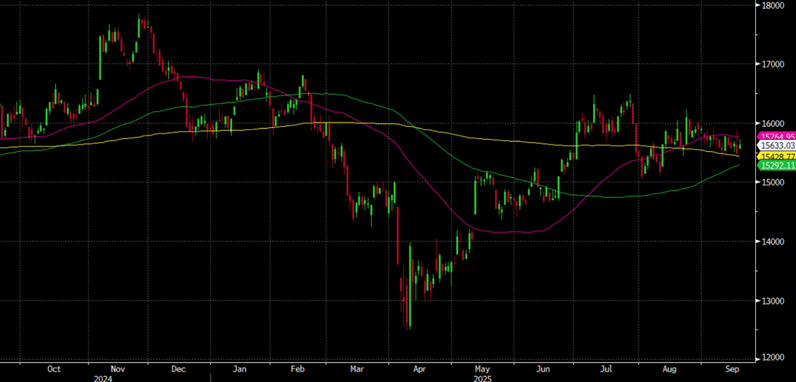The image size is (796, 382).
Task: Select the Jul month label on time axis
Action: coord(606,369)
